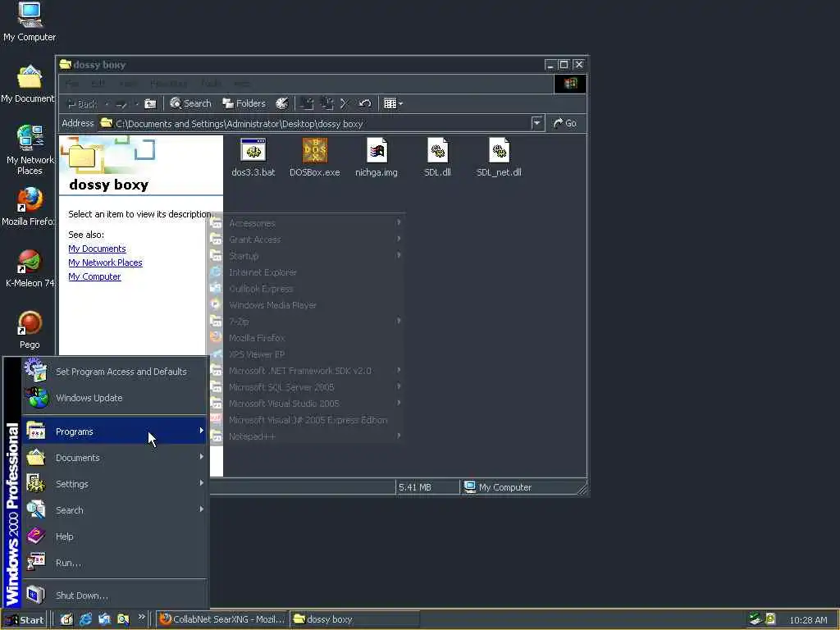Expand Microsoft Visual Studio 2005 submenu

(305, 404)
